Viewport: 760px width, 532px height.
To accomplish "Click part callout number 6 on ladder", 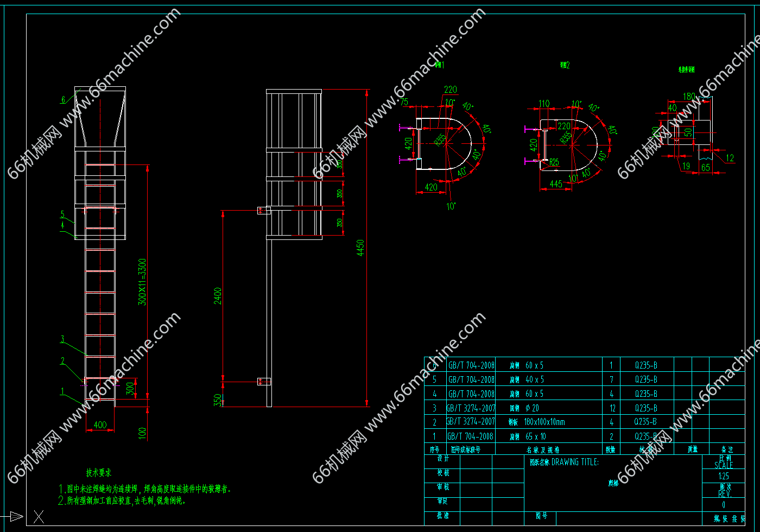I will click(x=63, y=99).
